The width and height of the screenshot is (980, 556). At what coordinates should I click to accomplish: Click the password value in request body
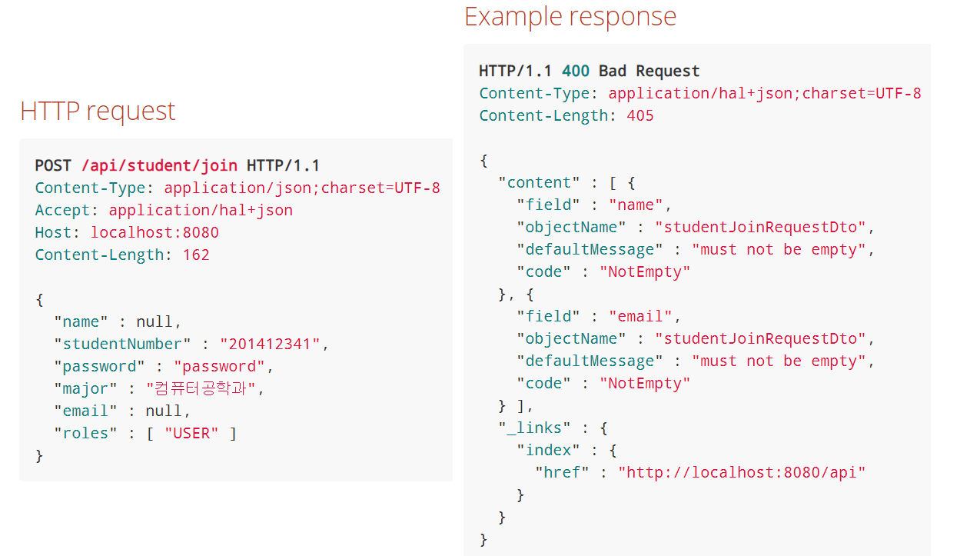[219, 365]
